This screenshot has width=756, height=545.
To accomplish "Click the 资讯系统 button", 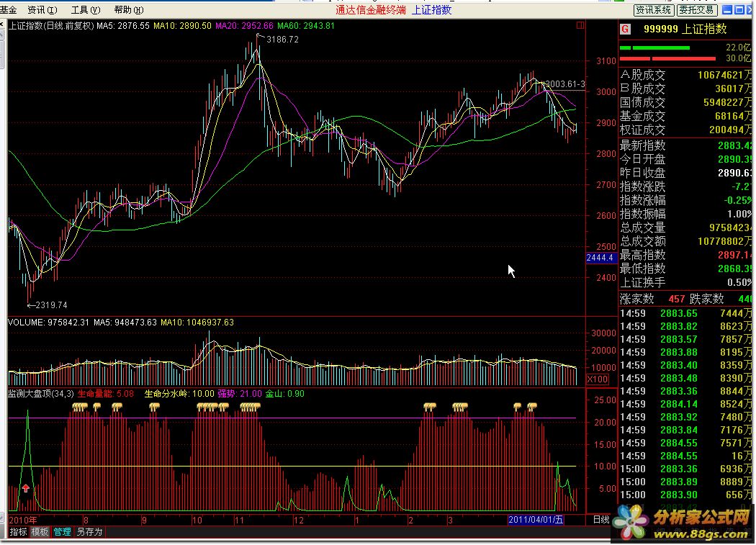I will click(x=653, y=9).
